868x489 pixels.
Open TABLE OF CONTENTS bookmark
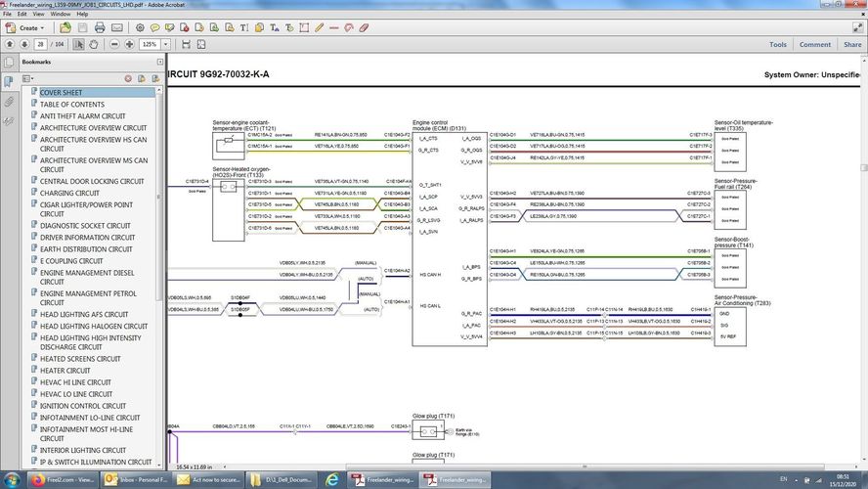pyautogui.click(x=72, y=104)
